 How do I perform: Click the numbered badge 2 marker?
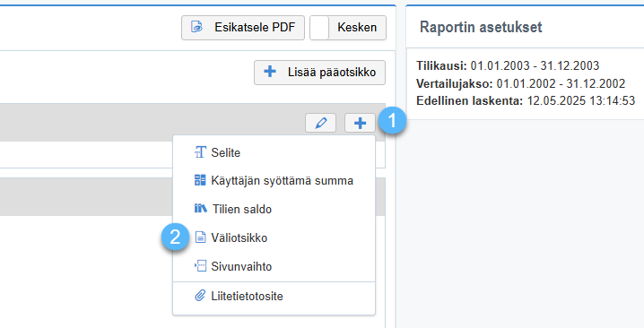click(x=176, y=237)
